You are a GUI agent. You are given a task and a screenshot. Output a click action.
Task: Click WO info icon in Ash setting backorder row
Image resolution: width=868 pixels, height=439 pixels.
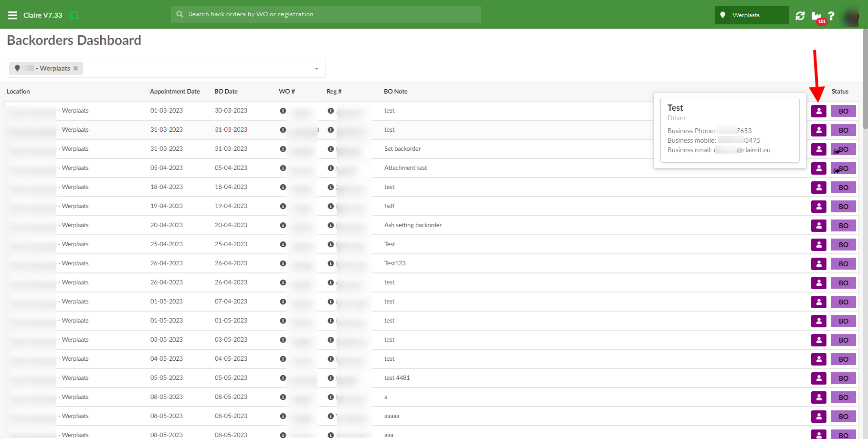click(x=283, y=225)
